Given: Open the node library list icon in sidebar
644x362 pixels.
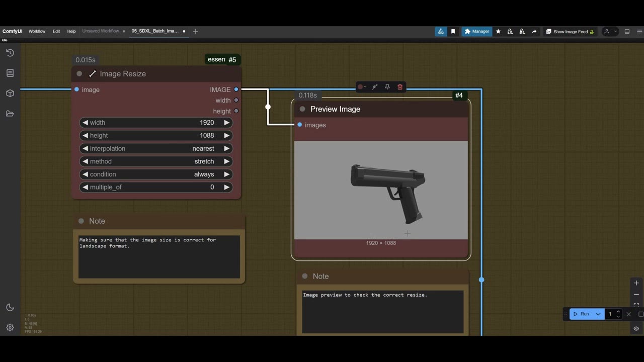Looking at the screenshot, I should 10,73.
